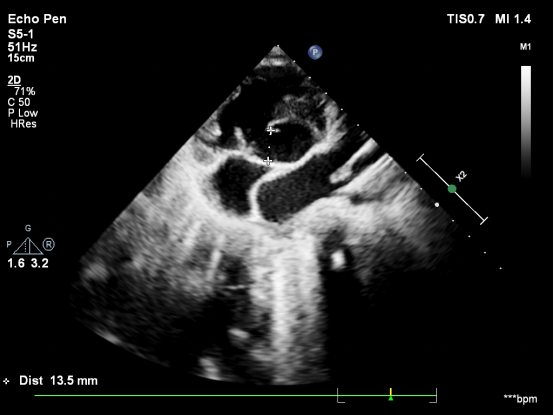Select the 2D mode label
This screenshot has height=415, width=554.
pyautogui.click(x=14, y=80)
